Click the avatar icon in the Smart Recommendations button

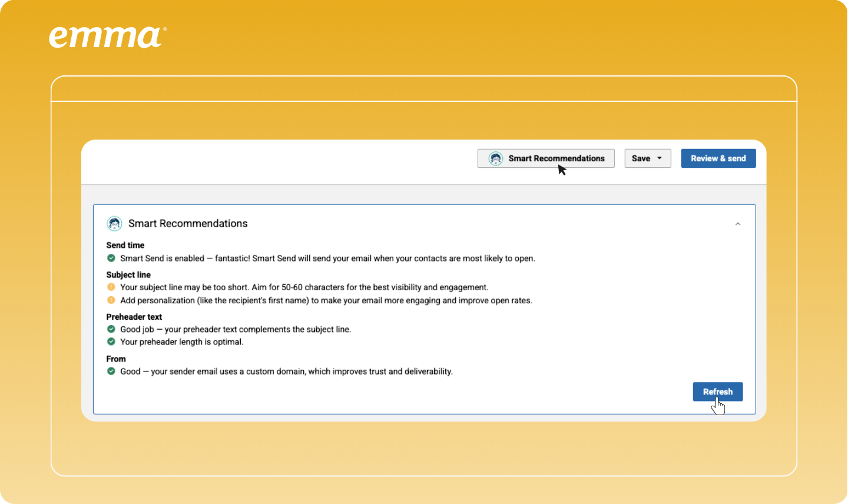pyautogui.click(x=496, y=158)
